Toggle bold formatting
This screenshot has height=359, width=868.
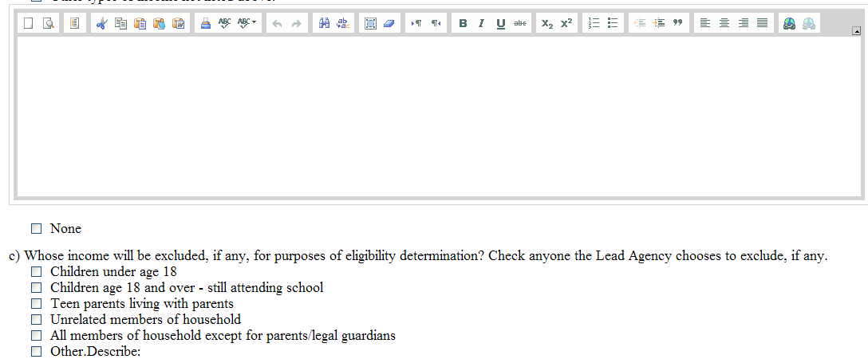[464, 23]
